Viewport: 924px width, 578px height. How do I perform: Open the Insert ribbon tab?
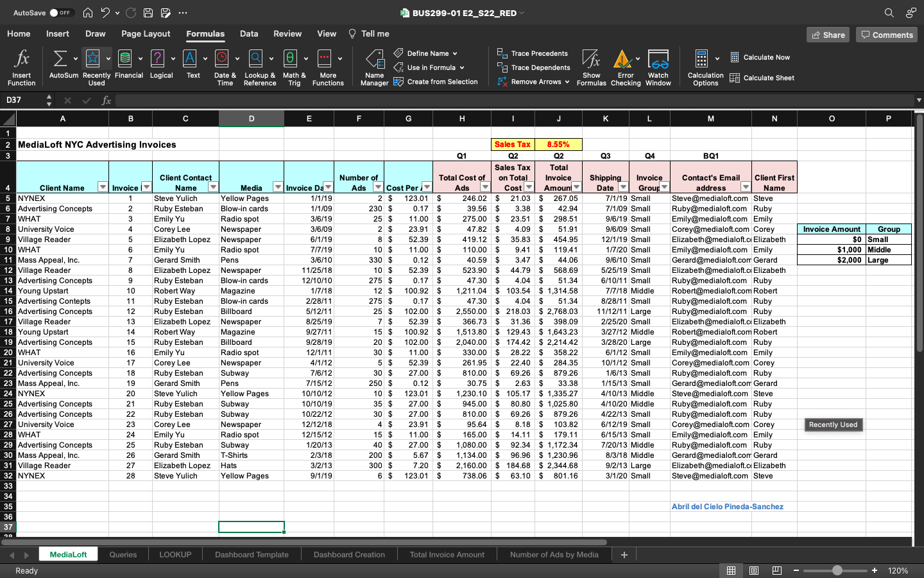point(58,33)
